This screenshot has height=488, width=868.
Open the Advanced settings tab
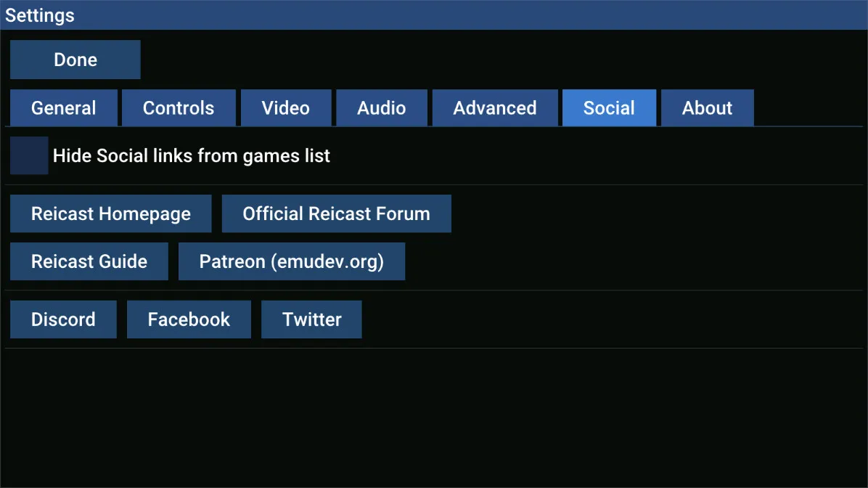pos(495,107)
